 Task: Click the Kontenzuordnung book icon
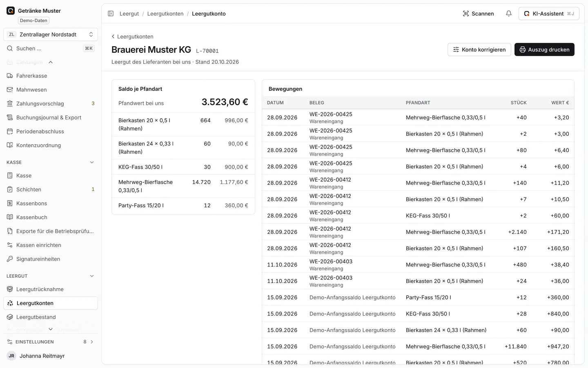tap(10, 145)
